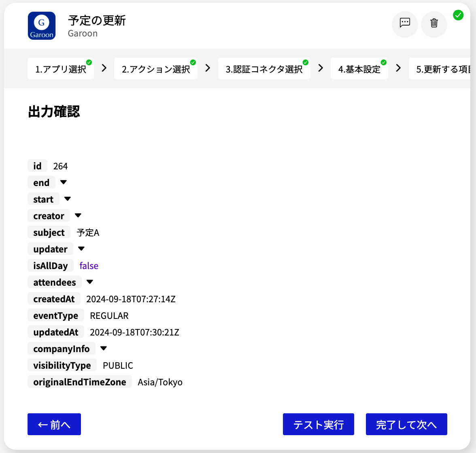Click the chevron after 3.認証コネクタ選択
The image size is (476, 453).
tap(321, 68)
